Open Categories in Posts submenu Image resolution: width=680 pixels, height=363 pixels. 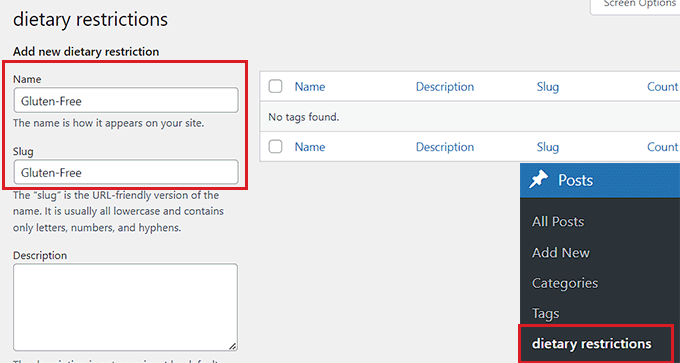point(565,283)
